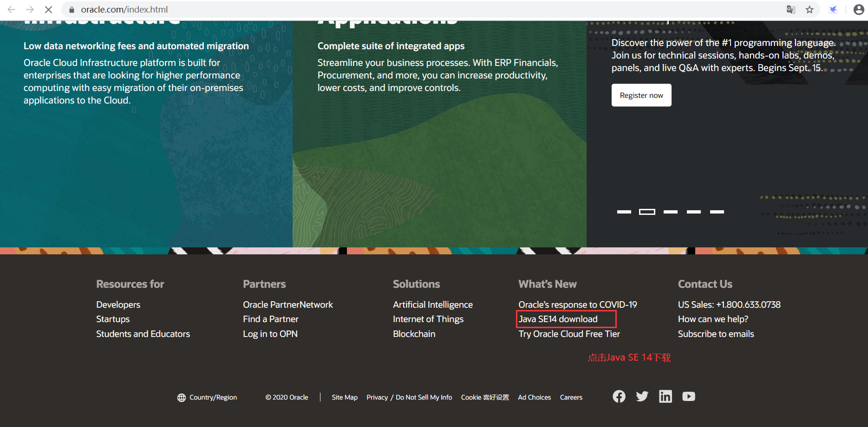
Task: Click the "Resources for" footer heading
Action: [130, 284]
